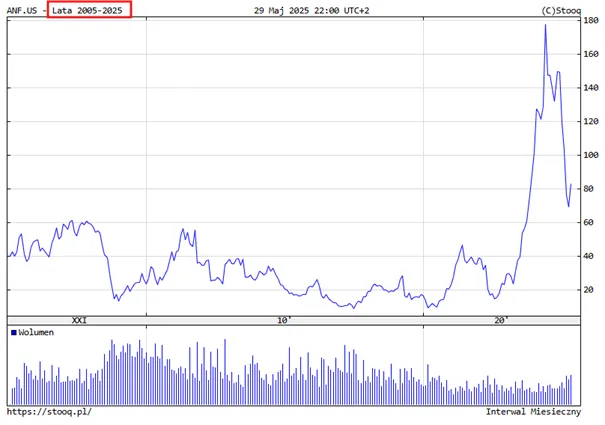Click the 60 price axis label
This screenshot has height=425, width=605.
pos(588,222)
